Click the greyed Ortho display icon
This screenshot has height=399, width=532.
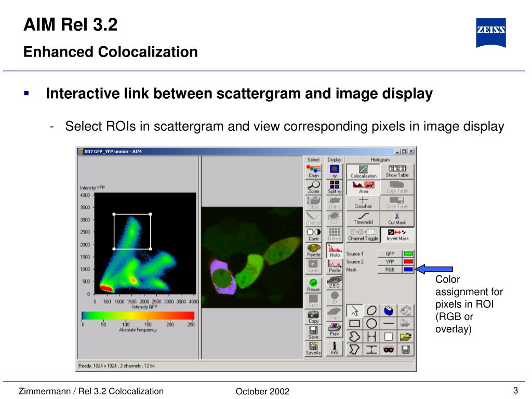[x=335, y=203]
